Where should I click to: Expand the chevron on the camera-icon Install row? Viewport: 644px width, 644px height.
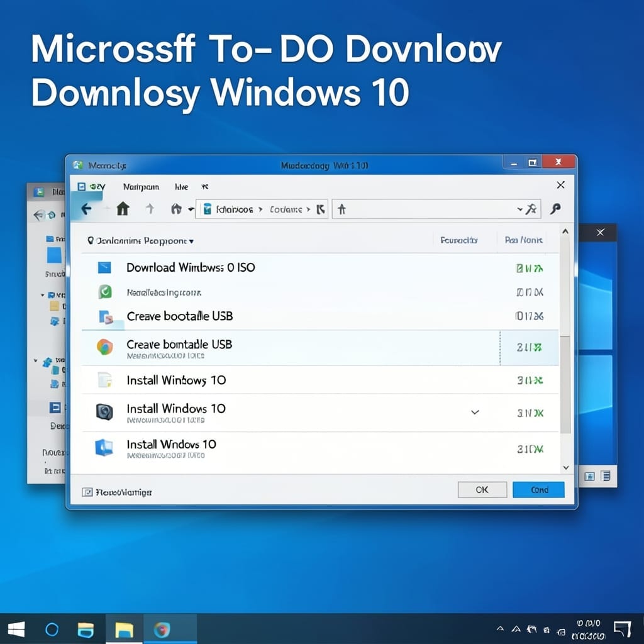(x=475, y=412)
